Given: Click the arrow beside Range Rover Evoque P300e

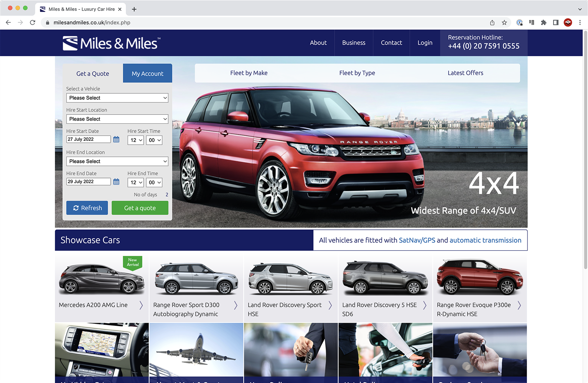Looking at the screenshot, I should coord(519,305).
